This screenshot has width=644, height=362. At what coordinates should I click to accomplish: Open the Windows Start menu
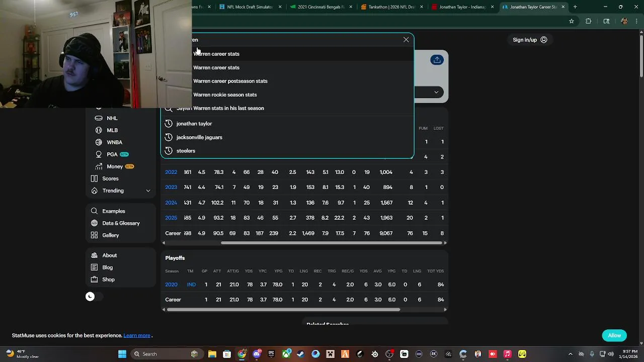122,354
